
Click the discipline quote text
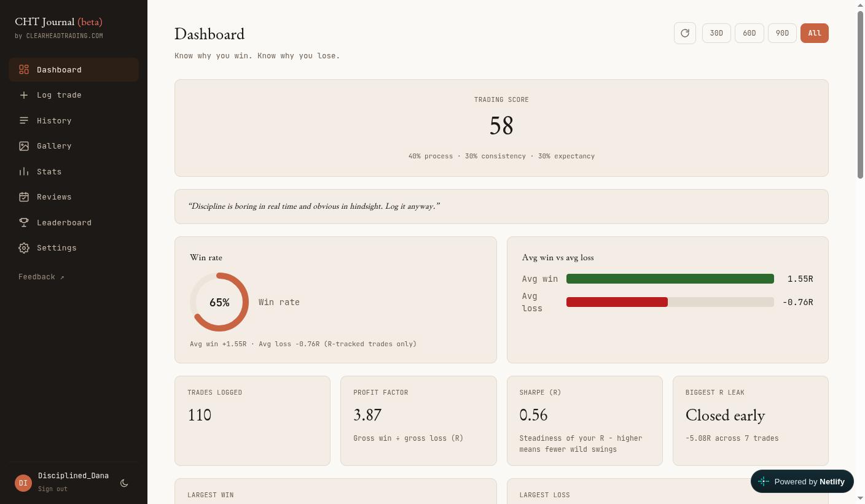click(x=314, y=206)
